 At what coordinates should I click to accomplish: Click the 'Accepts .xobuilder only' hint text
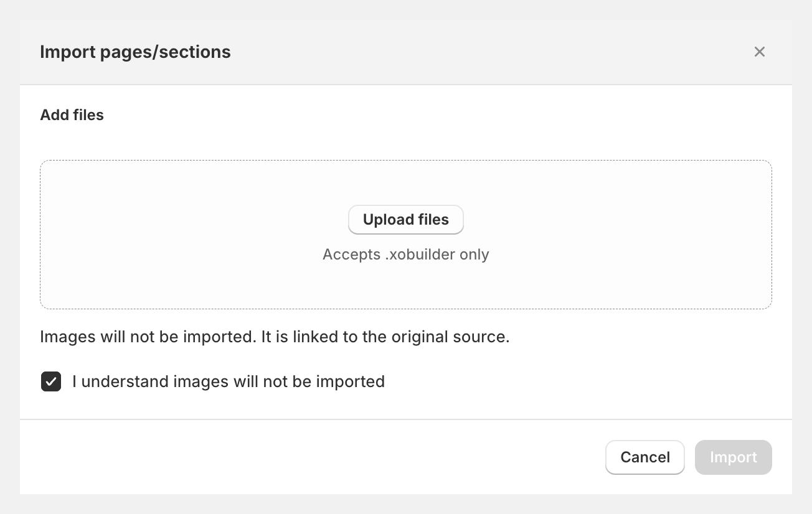tap(405, 254)
